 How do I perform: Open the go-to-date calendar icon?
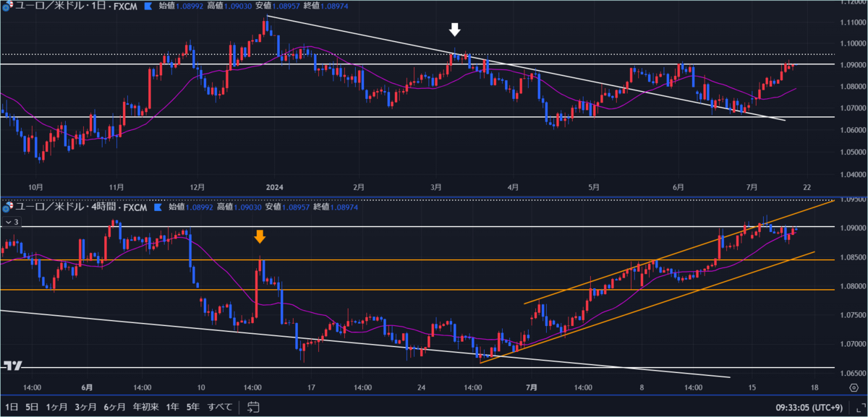pyautogui.click(x=253, y=407)
